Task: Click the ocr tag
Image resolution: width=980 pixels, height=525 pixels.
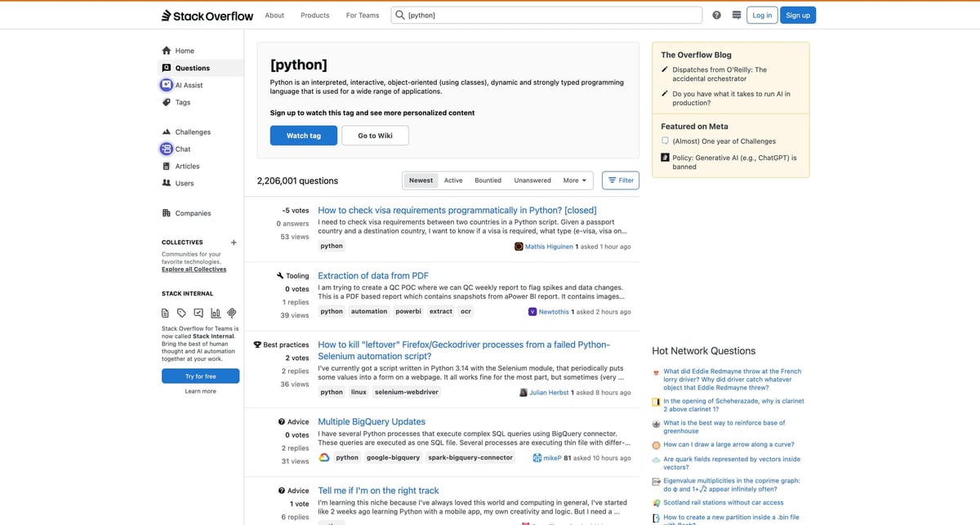Action: pyautogui.click(x=465, y=311)
